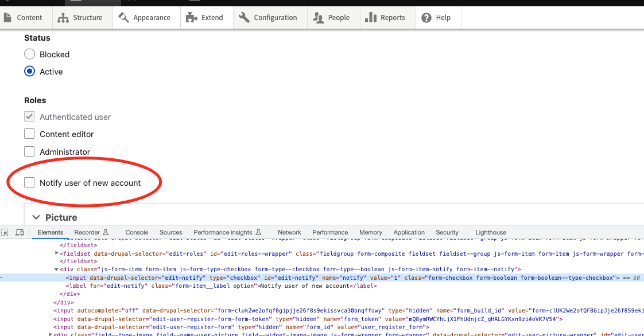Select the inspect element icon in DevTools

pos(5,232)
